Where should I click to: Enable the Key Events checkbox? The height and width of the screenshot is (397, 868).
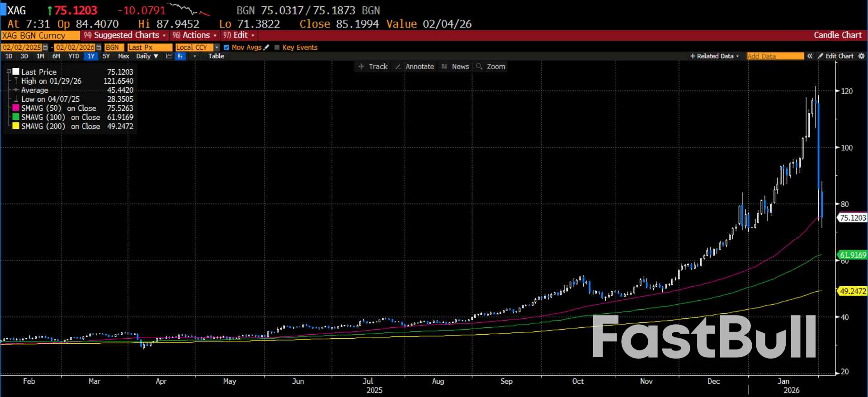click(277, 47)
